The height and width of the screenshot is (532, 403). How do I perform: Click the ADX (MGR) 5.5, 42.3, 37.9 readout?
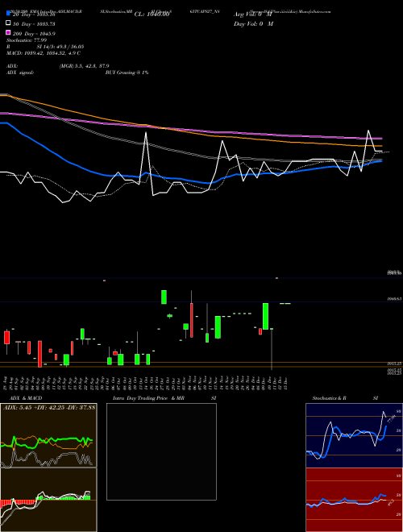(58, 66)
